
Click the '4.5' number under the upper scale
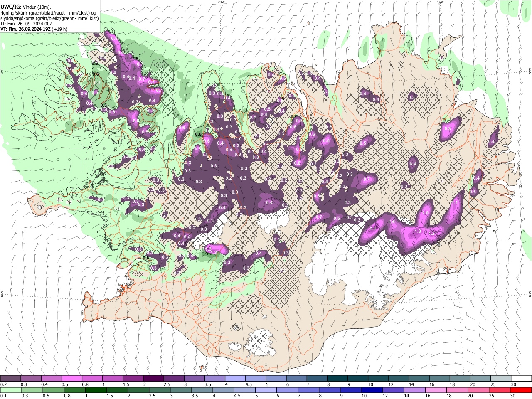pyautogui.click(x=248, y=384)
